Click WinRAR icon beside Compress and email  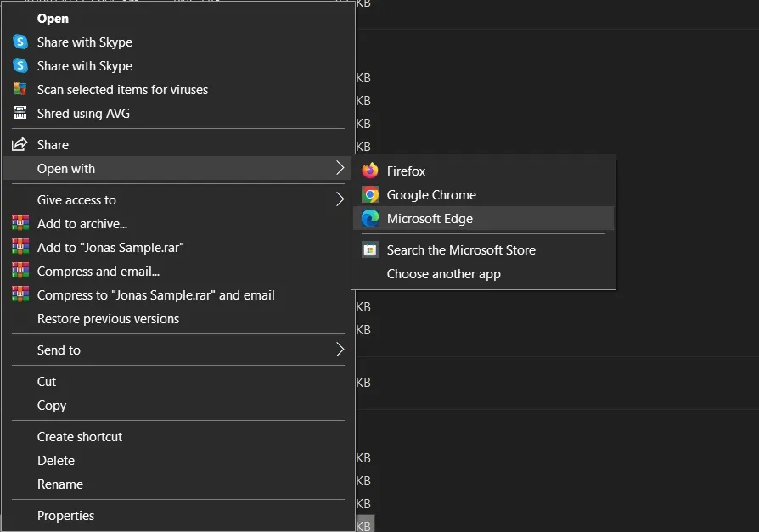(20, 271)
